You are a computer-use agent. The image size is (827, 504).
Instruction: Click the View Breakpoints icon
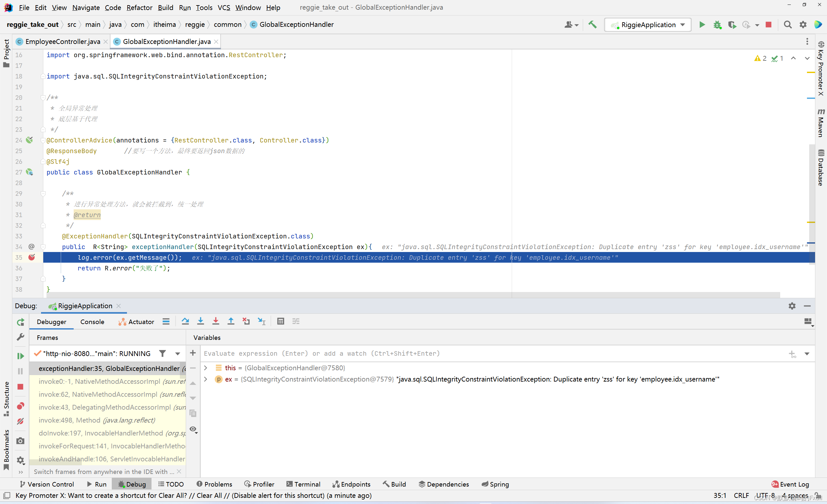(20, 406)
